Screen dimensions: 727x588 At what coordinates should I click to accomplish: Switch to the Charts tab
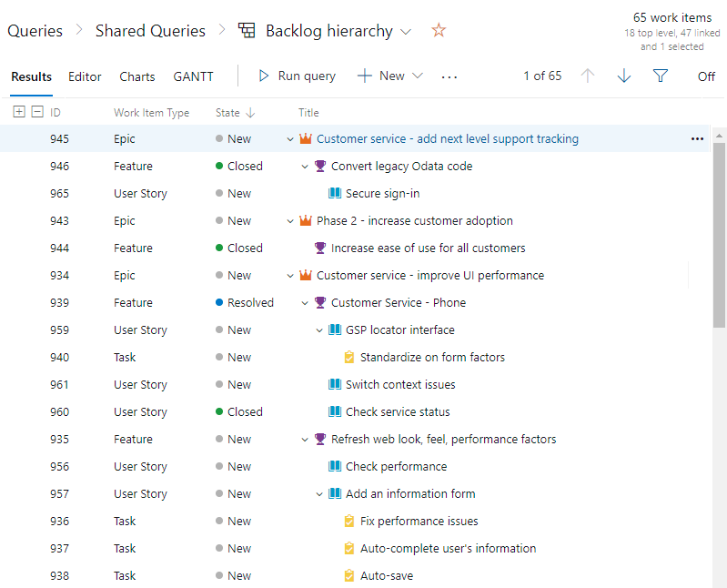tap(137, 76)
